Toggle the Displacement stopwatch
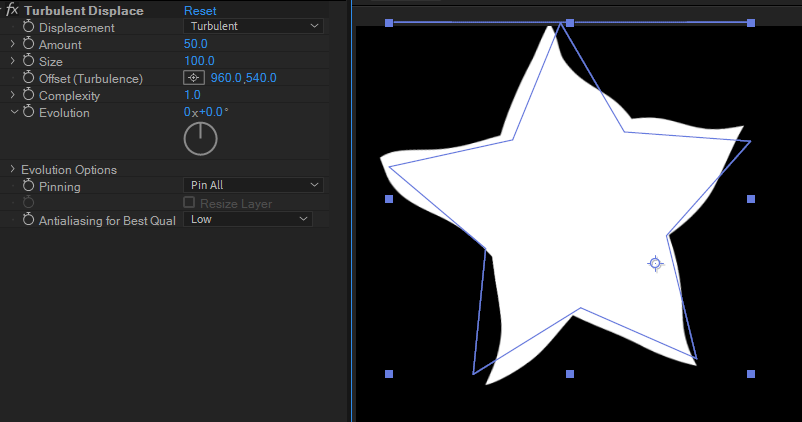This screenshot has height=422, width=802. coord(29,27)
